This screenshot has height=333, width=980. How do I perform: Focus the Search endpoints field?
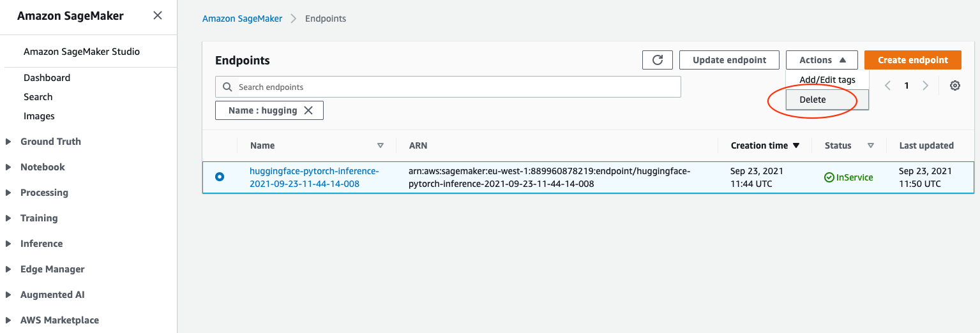[448, 87]
